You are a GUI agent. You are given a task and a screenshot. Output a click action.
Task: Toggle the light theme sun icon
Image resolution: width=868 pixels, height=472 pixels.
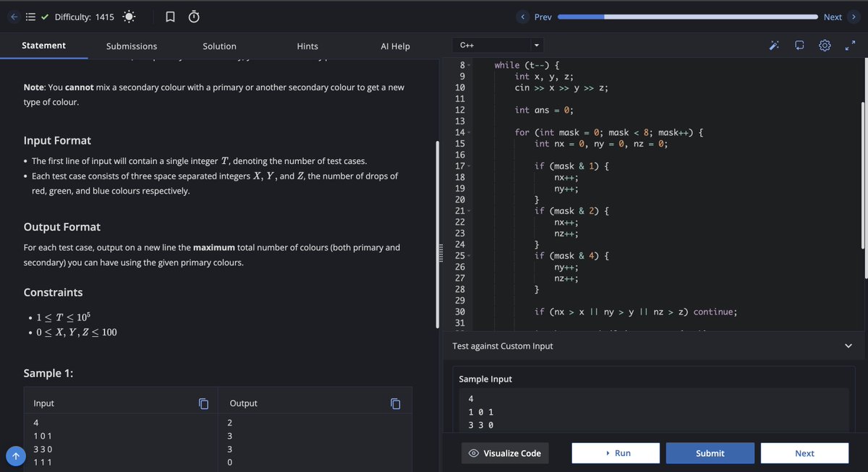click(127, 16)
